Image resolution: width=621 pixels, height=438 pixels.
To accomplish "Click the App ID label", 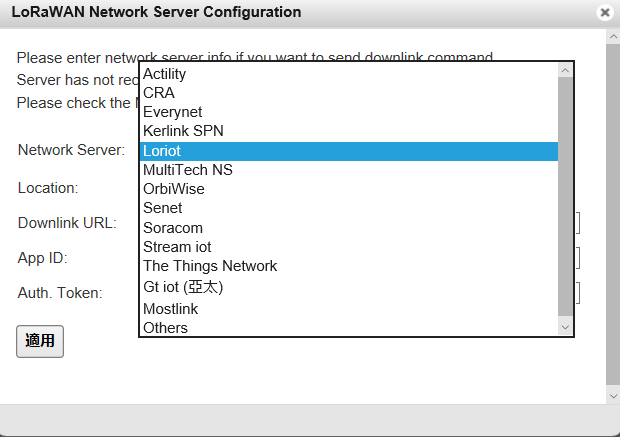I will pos(43,258).
